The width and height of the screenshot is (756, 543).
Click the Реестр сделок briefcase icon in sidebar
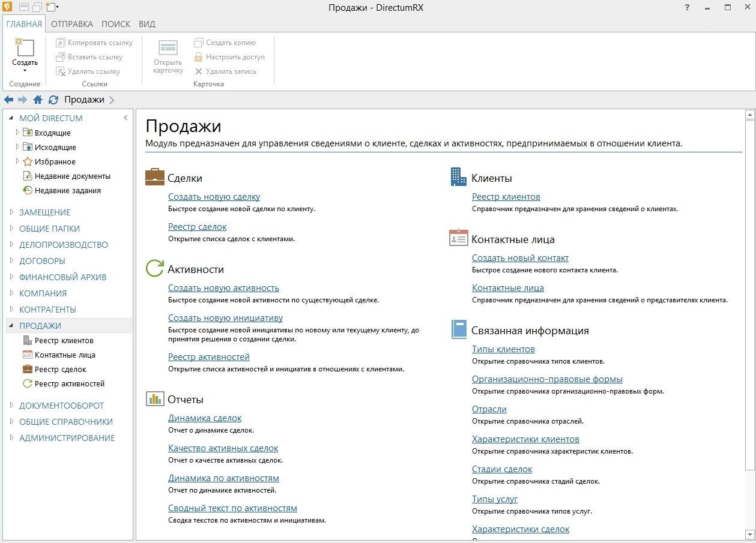click(28, 369)
